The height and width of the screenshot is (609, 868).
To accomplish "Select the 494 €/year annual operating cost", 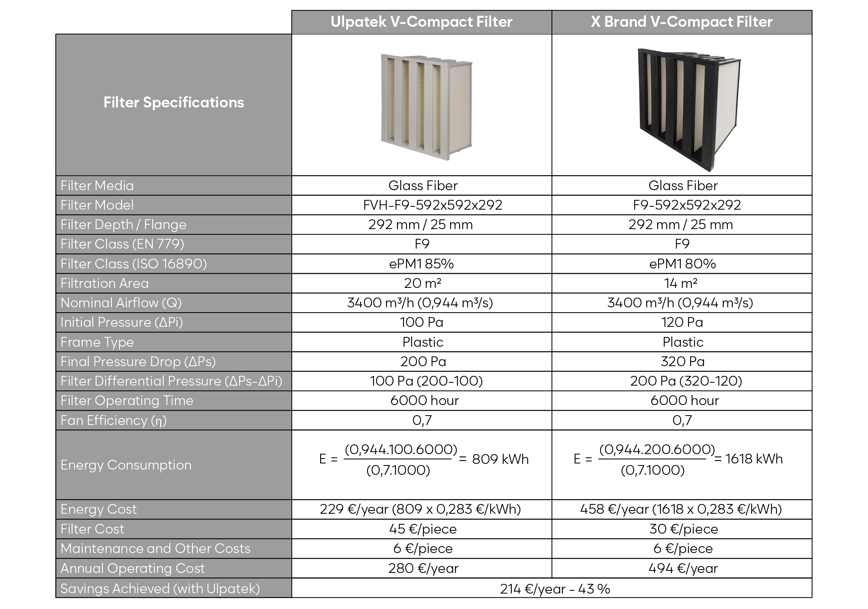I will 683,568.
